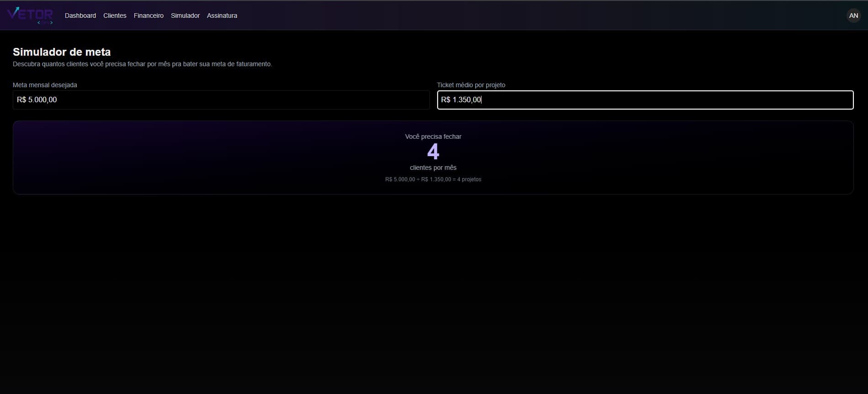
Task: Click the Vetor logo in the header
Action: [x=30, y=16]
